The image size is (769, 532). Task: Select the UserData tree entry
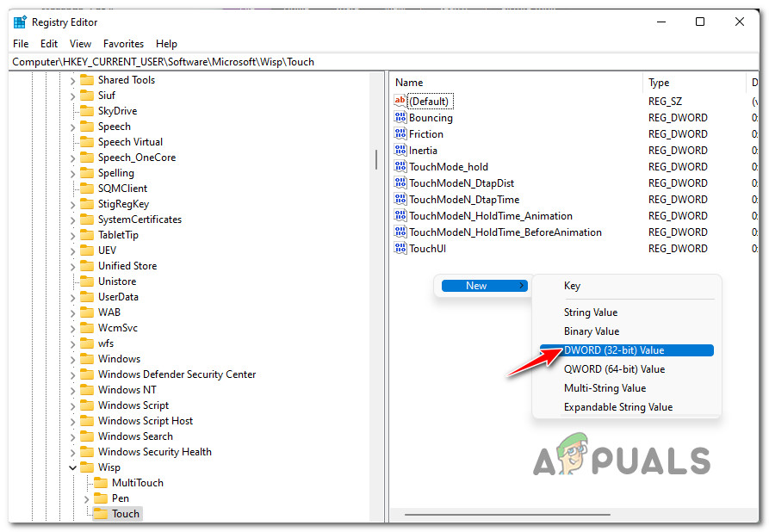tap(118, 297)
